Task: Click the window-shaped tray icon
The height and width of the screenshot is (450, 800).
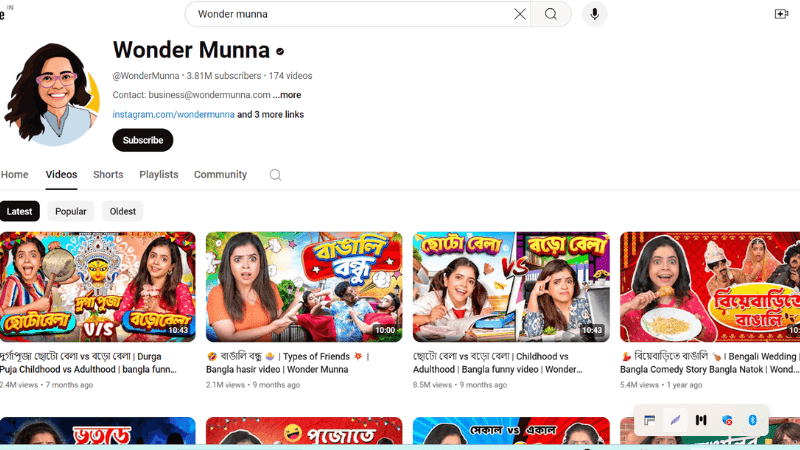Action: [649, 420]
